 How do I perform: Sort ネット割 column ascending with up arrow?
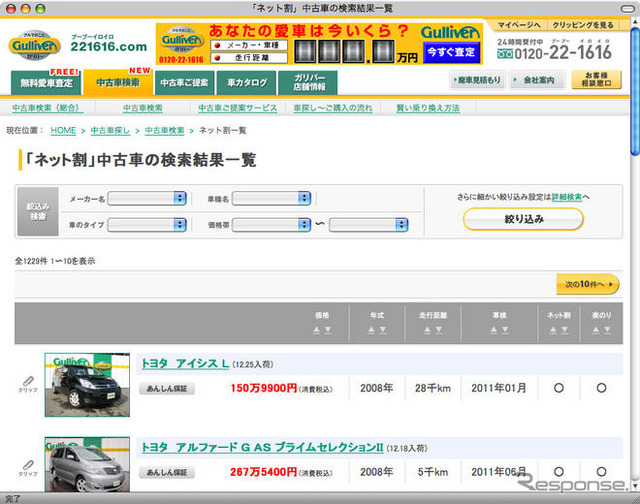[553, 330]
